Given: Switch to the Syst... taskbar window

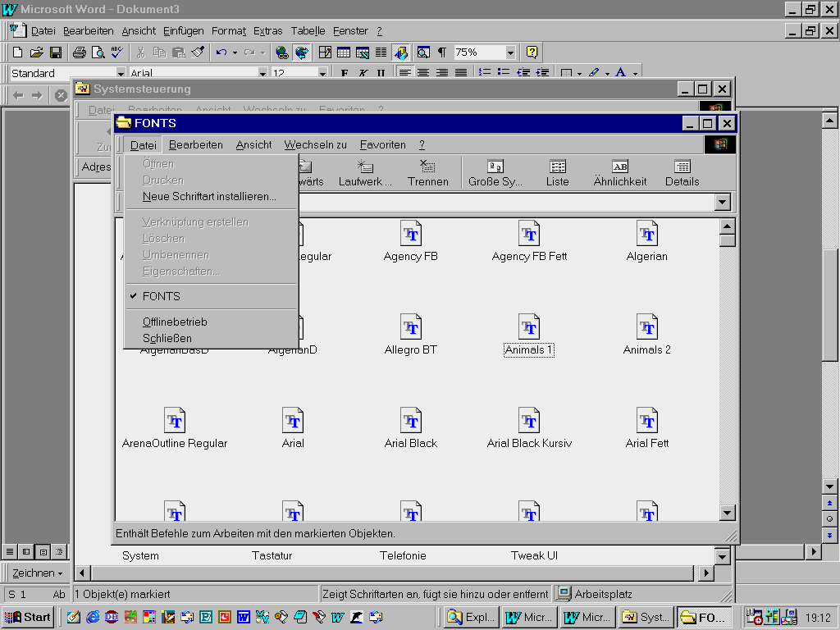Looking at the screenshot, I should tap(645, 617).
